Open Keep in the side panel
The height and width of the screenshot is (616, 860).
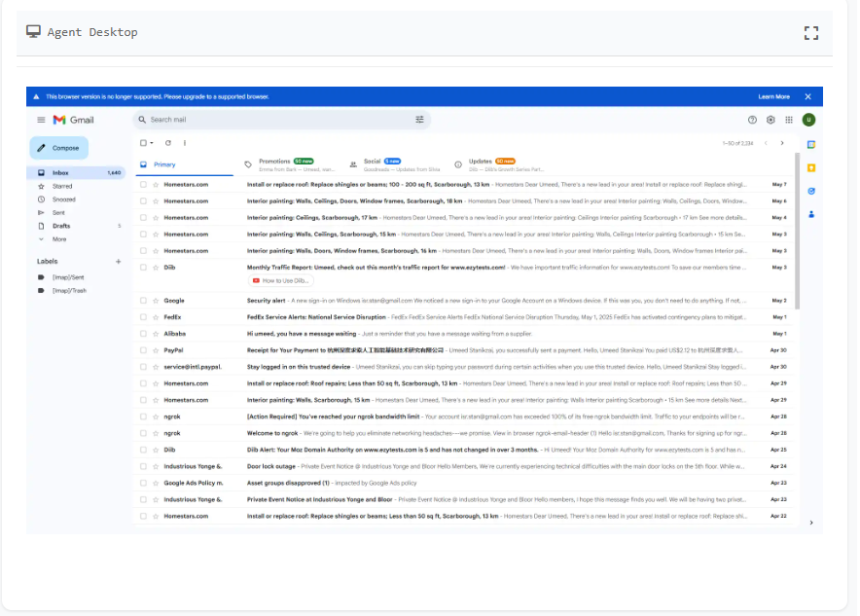(x=811, y=167)
